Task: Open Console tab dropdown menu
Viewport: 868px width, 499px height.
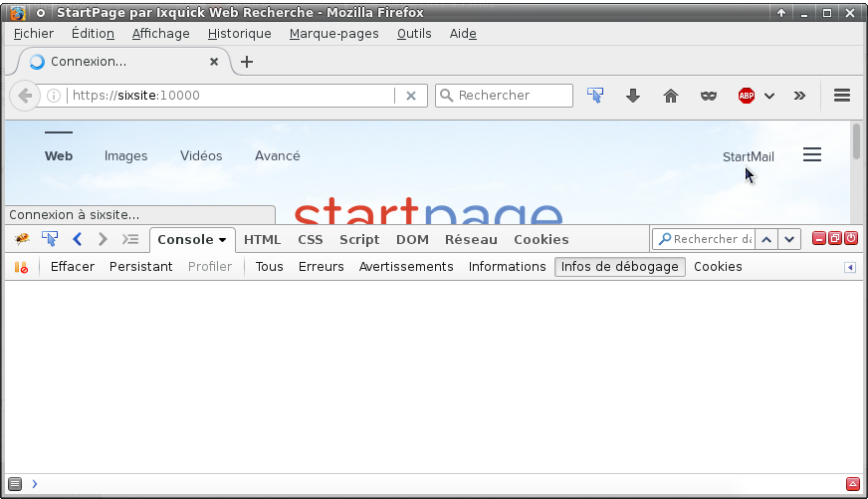Action: 223,240
